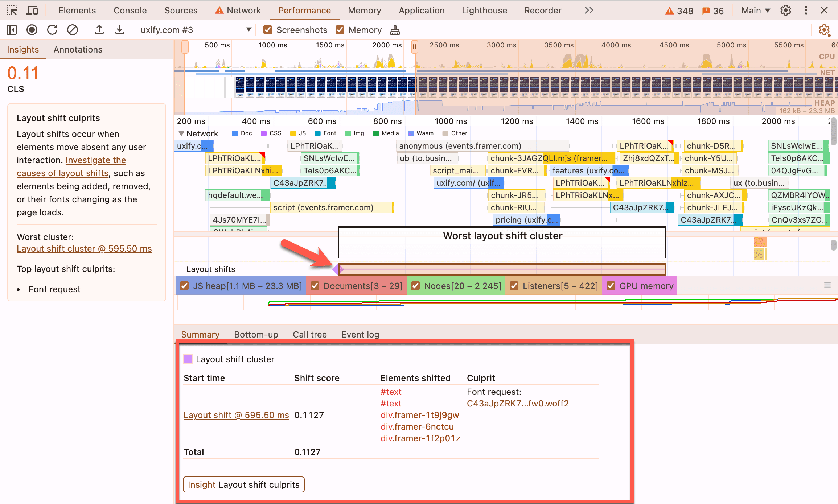Viewport: 838px width, 504px height.
Task: Open capture settings gear in the Performance toolbar
Action: [824, 30]
